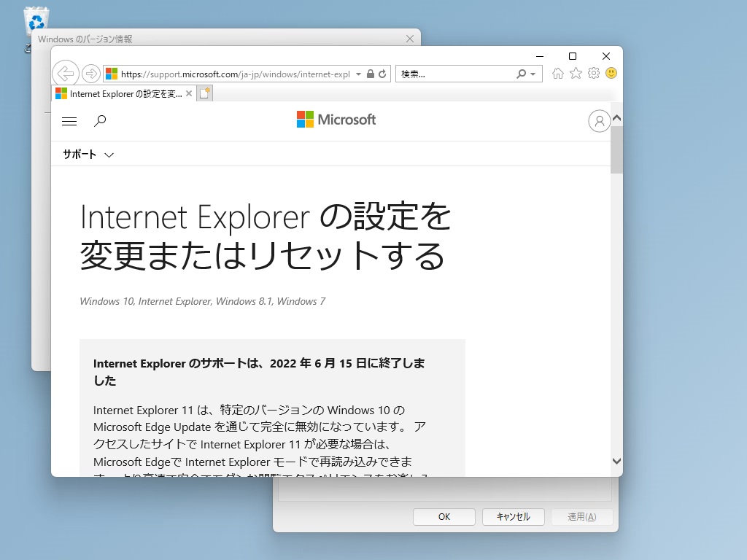The width and height of the screenshot is (747, 560).
Task: Click the Microsoft site search icon
Action: [x=100, y=121]
